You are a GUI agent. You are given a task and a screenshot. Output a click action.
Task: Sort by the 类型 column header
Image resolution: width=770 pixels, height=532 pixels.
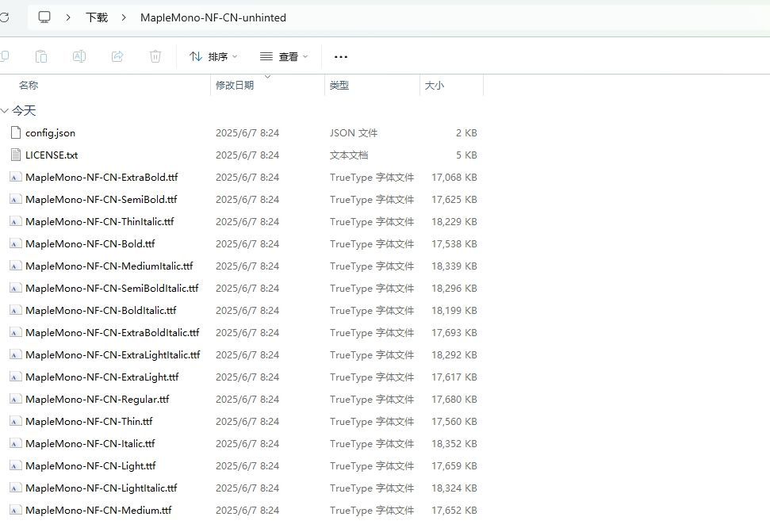tap(339, 86)
